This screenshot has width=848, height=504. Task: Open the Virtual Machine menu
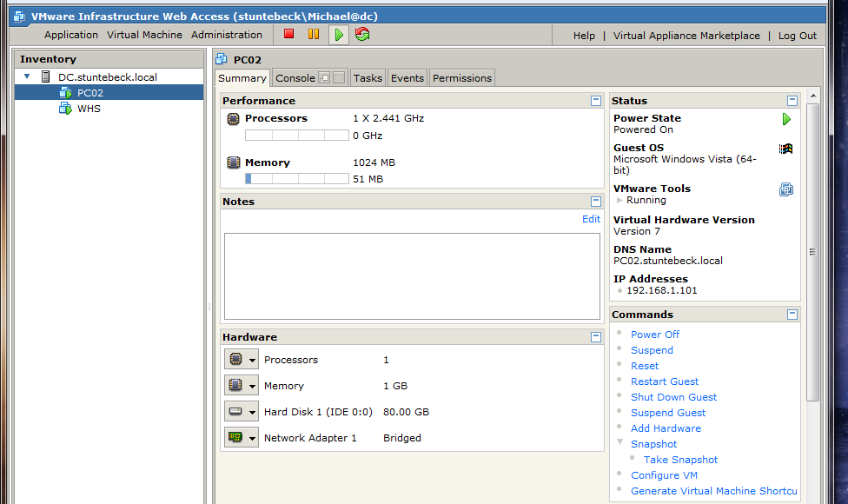point(144,35)
